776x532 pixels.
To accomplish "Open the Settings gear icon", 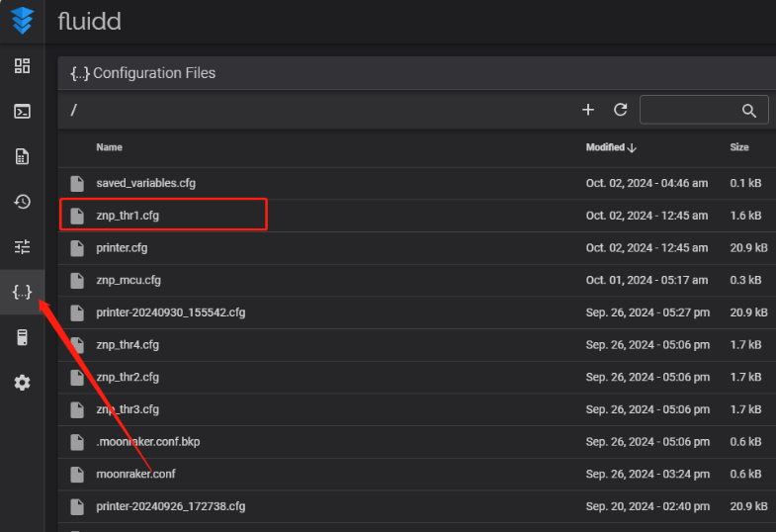I will pyautogui.click(x=22, y=383).
